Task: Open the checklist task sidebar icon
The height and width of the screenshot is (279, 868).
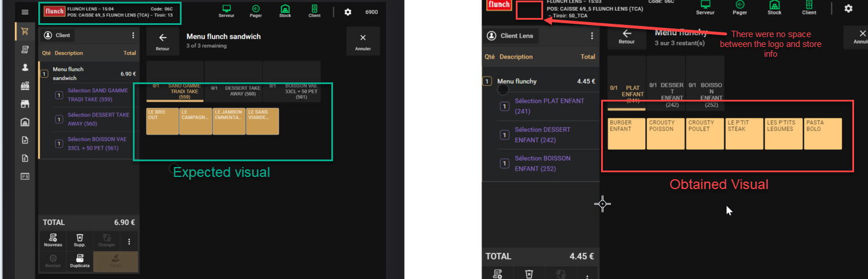Action: coord(25,140)
